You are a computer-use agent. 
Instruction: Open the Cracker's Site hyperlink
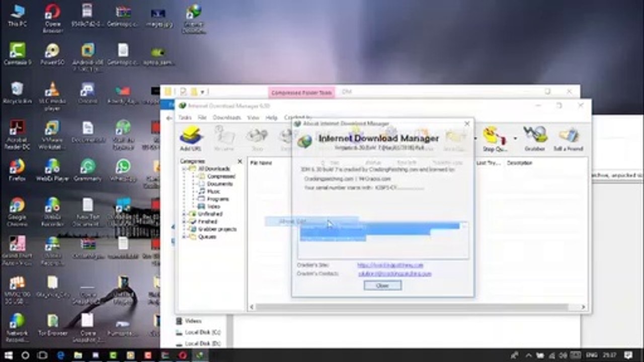point(390,265)
